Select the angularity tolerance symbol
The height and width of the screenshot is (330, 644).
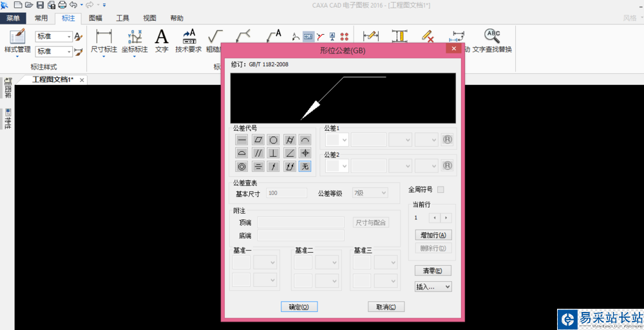pyautogui.click(x=289, y=153)
